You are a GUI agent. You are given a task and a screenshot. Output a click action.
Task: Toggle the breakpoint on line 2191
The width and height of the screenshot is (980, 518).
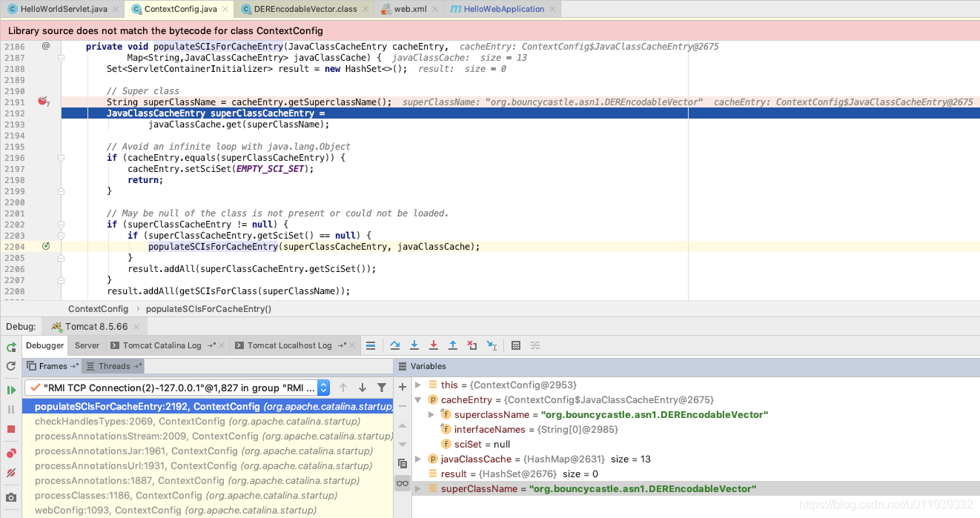click(43, 102)
